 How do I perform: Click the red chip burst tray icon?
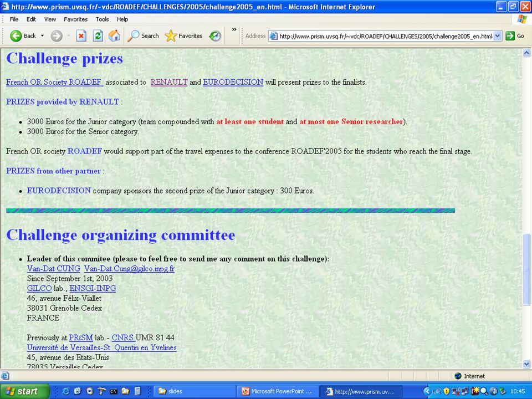(475, 391)
